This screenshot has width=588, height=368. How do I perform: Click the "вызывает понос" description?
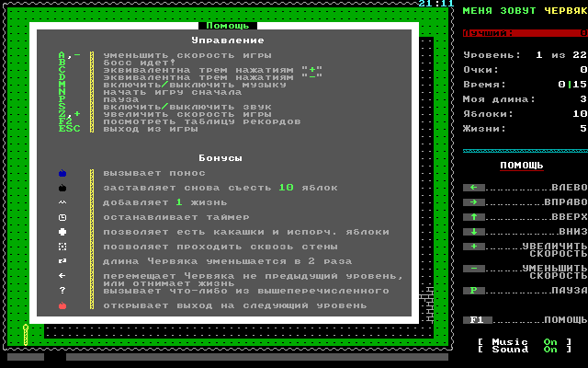click(x=154, y=173)
